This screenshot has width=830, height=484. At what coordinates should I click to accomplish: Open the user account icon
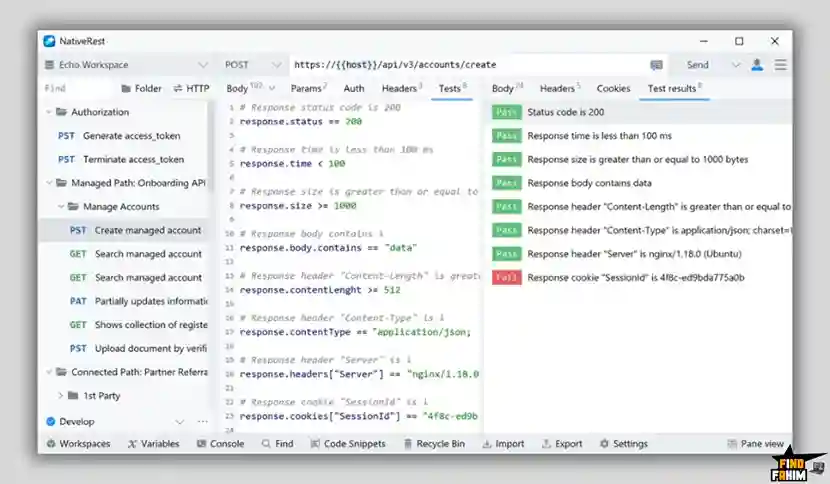tap(757, 65)
